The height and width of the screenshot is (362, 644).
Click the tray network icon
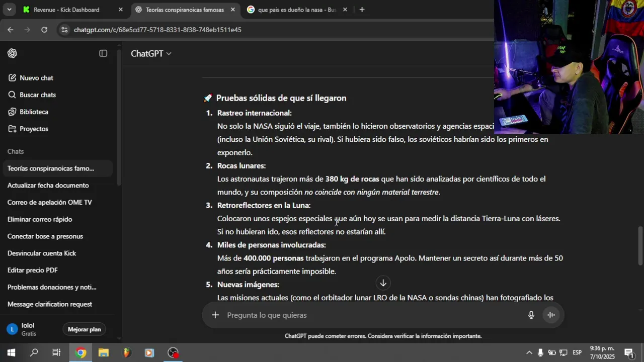point(563,352)
